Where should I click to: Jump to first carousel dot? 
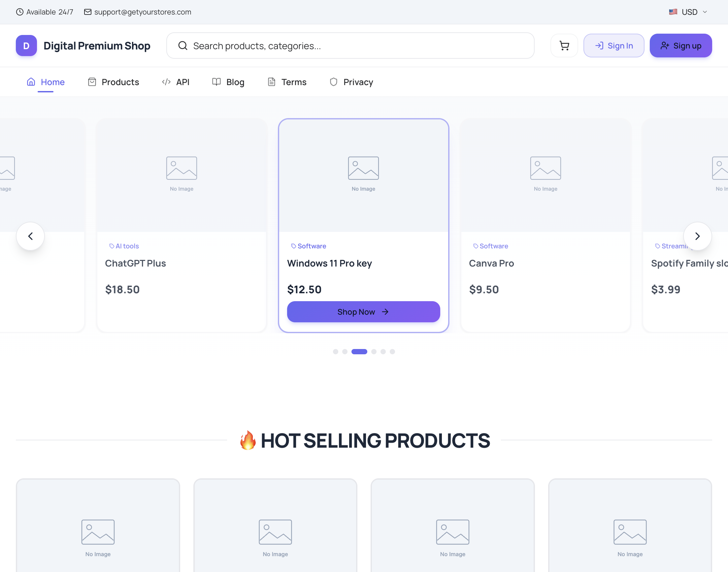point(335,352)
